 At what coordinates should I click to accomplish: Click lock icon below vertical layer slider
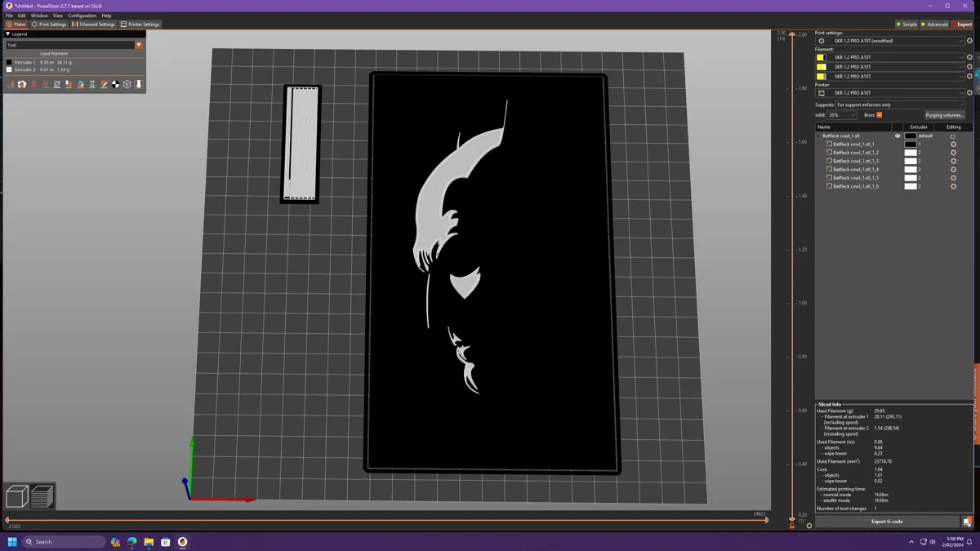point(791,526)
